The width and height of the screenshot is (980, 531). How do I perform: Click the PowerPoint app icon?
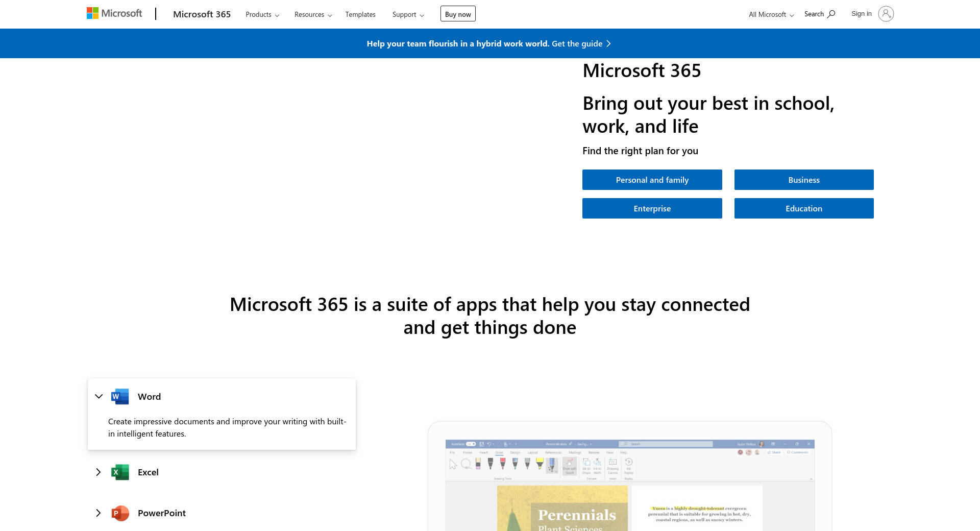pos(120,513)
